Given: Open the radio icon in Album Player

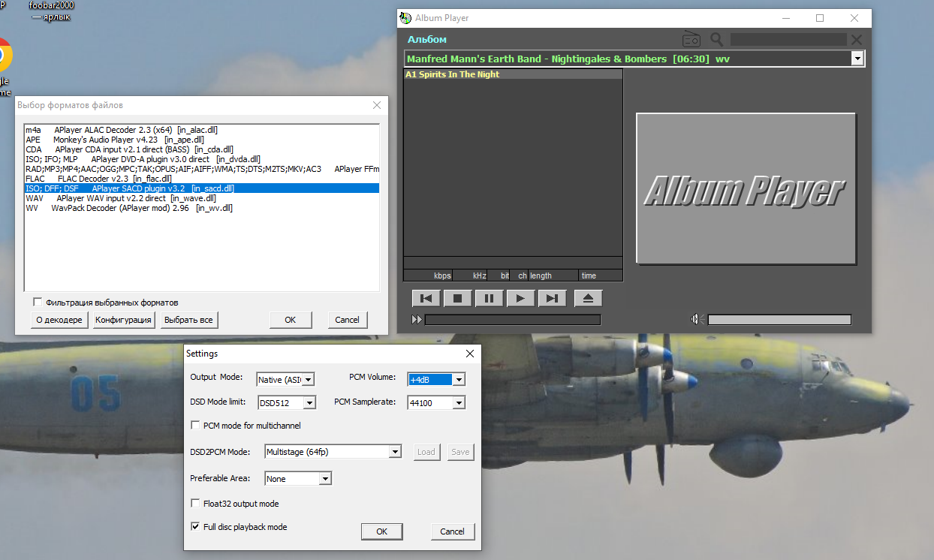Looking at the screenshot, I should (691, 39).
